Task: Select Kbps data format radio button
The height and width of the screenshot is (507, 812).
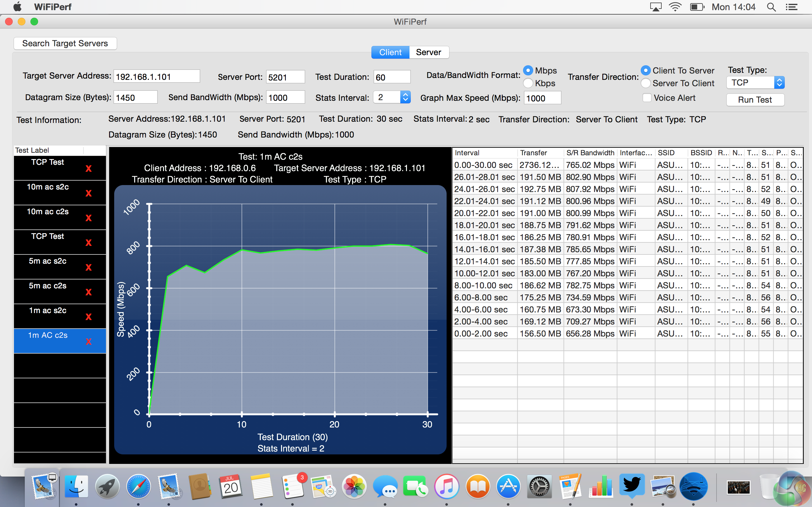Action: [528, 83]
